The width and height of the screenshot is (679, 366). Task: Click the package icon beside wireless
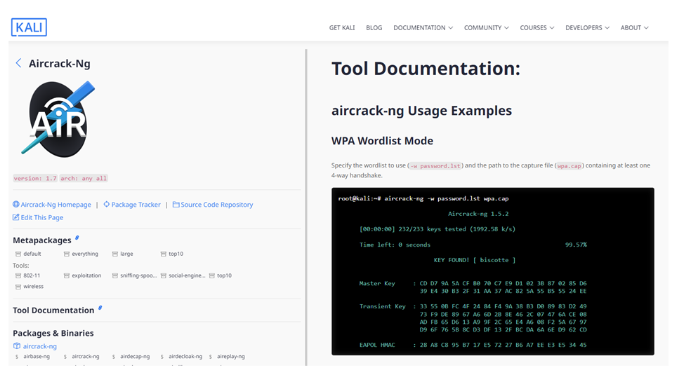(x=18, y=287)
